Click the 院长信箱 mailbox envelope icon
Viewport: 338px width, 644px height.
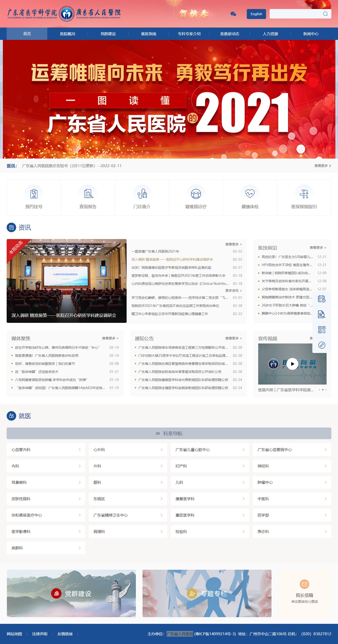coord(304,584)
